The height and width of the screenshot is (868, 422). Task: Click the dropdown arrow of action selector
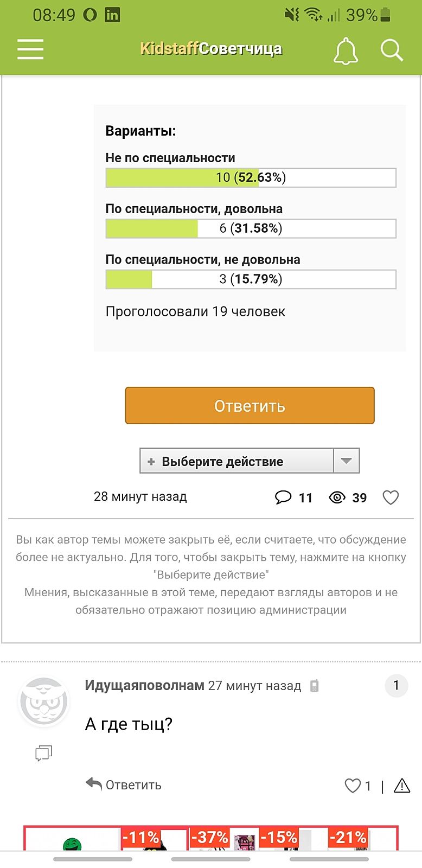coord(347,461)
